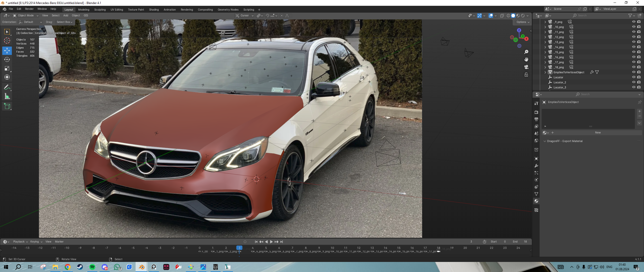Choose the Add Cube tool
This screenshot has width=644, height=272.
tap(7, 106)
